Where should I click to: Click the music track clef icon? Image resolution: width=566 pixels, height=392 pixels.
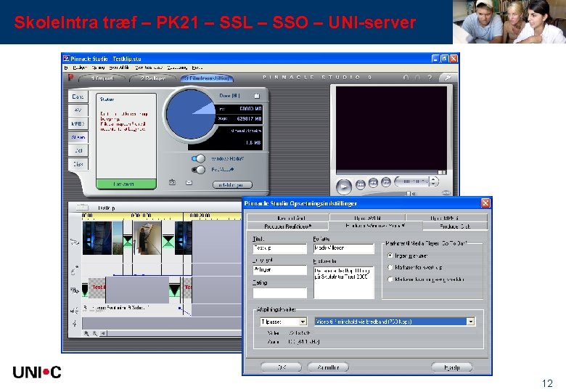coord(75,323)
